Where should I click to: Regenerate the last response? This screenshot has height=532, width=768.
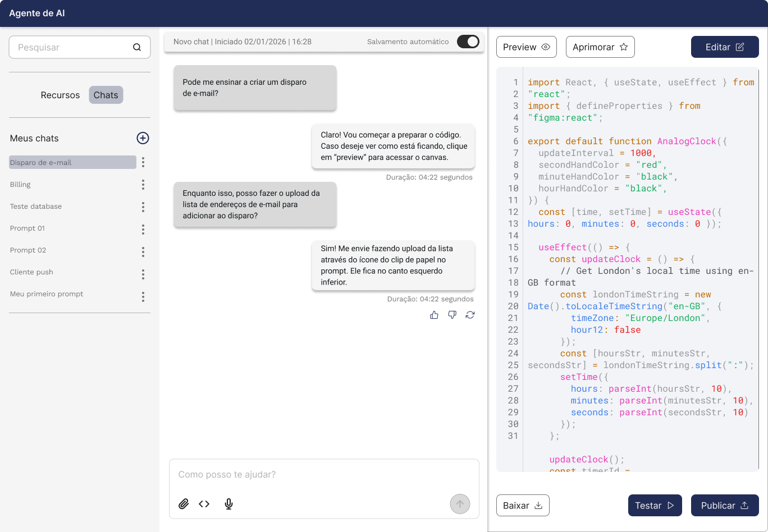(x=470, y=315)
